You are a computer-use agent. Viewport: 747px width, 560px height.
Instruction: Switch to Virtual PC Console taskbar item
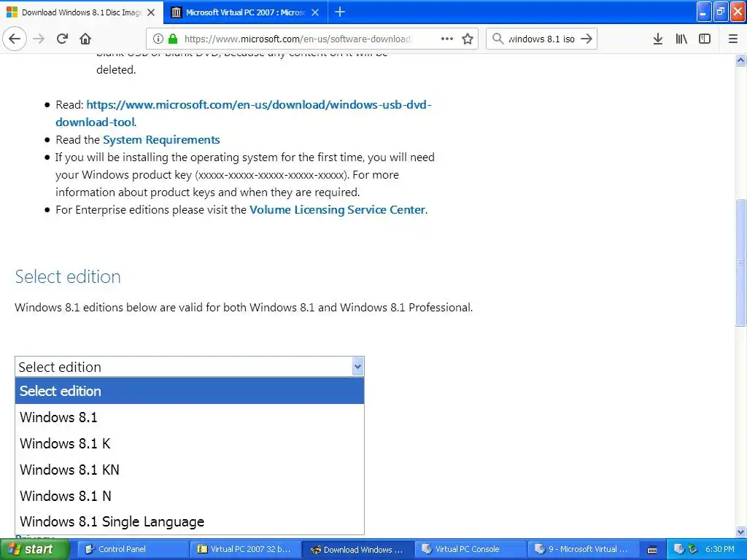471,549
